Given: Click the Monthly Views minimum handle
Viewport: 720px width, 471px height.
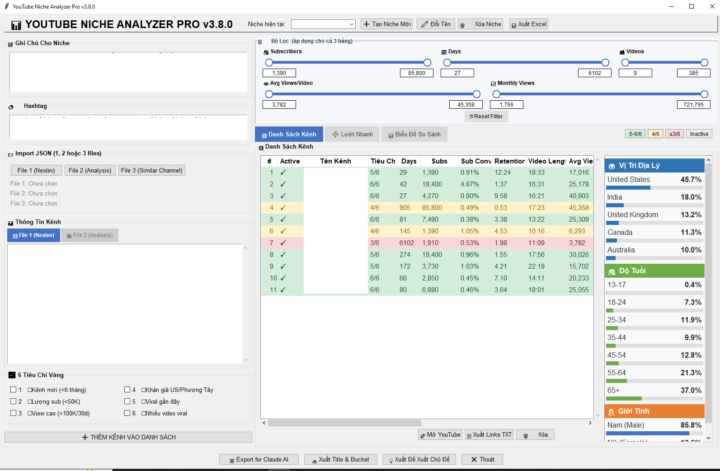Looking at the screenshot, I should tap(496, 94).
